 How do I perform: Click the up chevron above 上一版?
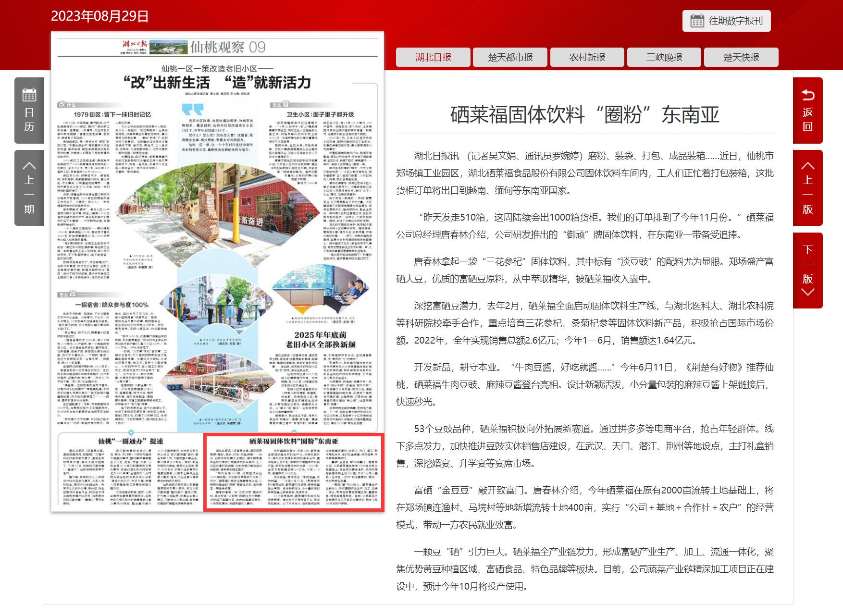(x=807, y=166)
